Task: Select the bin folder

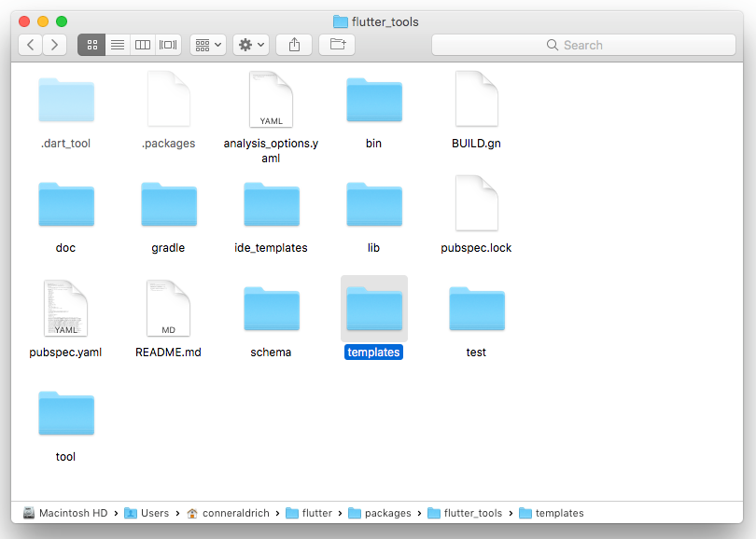Action: tap(374, 100)
